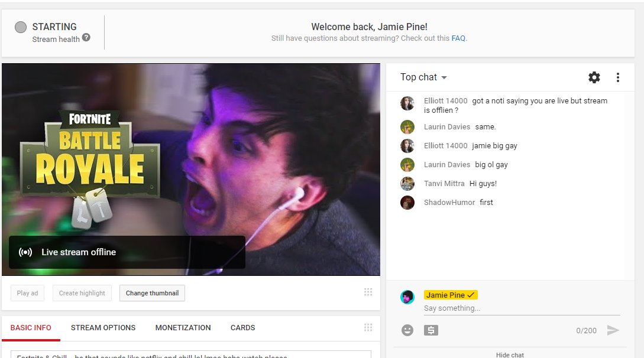The width and height of the screenshot is (644, 358).
Task: Click ShadowHumor's chat avatar
Action: pyautogui.click(x=407, y=202)
